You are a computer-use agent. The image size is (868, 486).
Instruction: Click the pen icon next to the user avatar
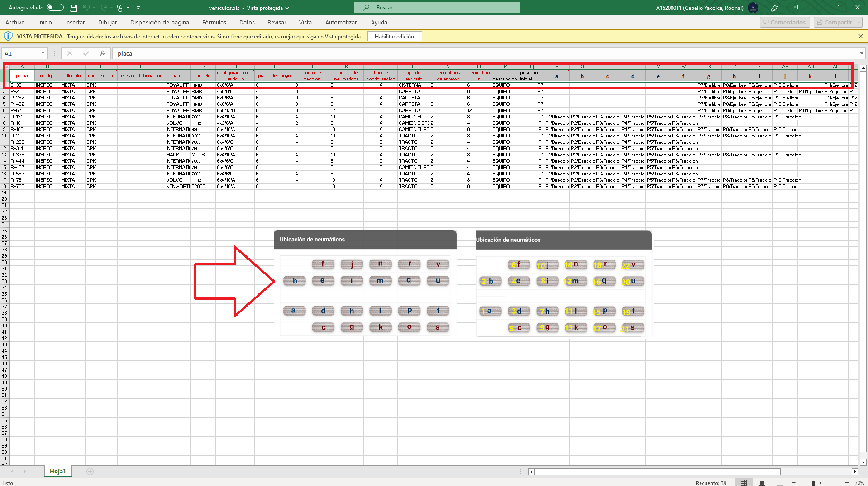[x=774, y=8]
